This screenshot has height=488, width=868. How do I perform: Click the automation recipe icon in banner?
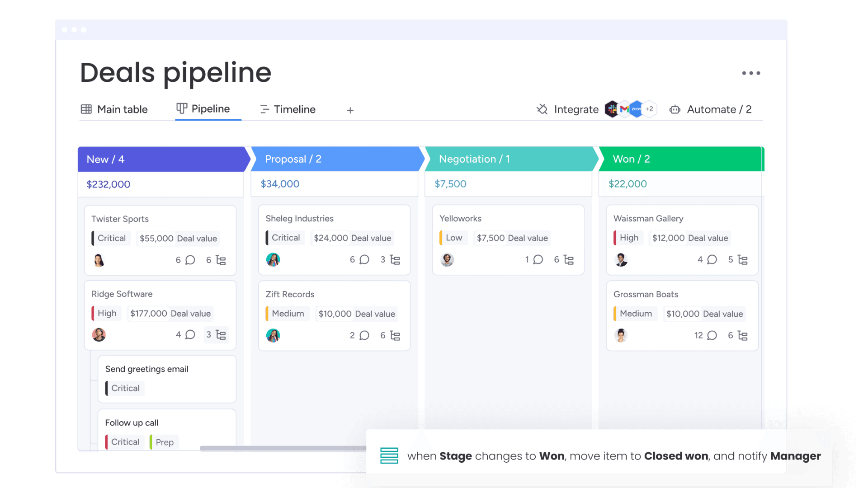coord(388,455)
